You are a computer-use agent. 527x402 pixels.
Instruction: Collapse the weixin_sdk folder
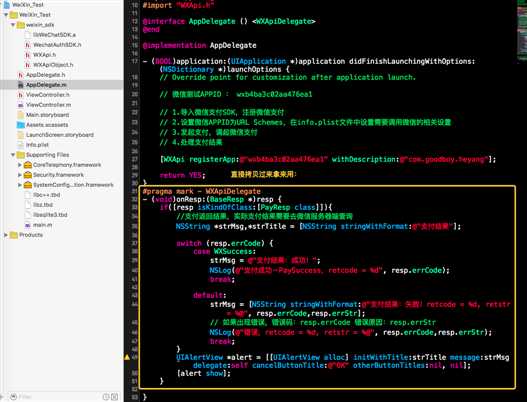13,25
